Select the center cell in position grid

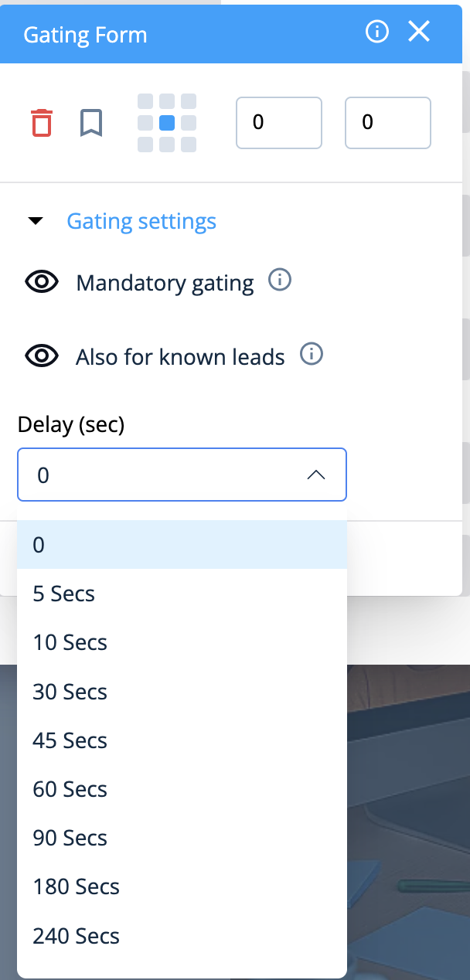tap(167, 123)
